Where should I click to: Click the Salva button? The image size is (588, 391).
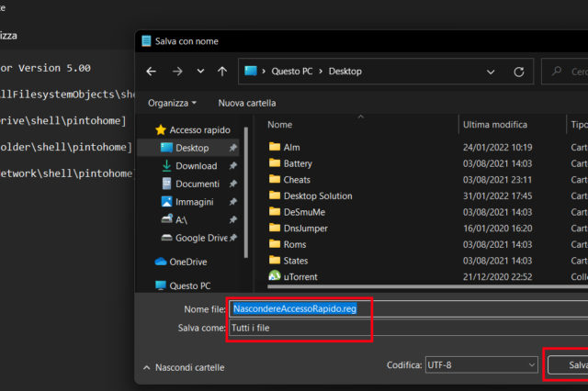click(x=571, y=365)
